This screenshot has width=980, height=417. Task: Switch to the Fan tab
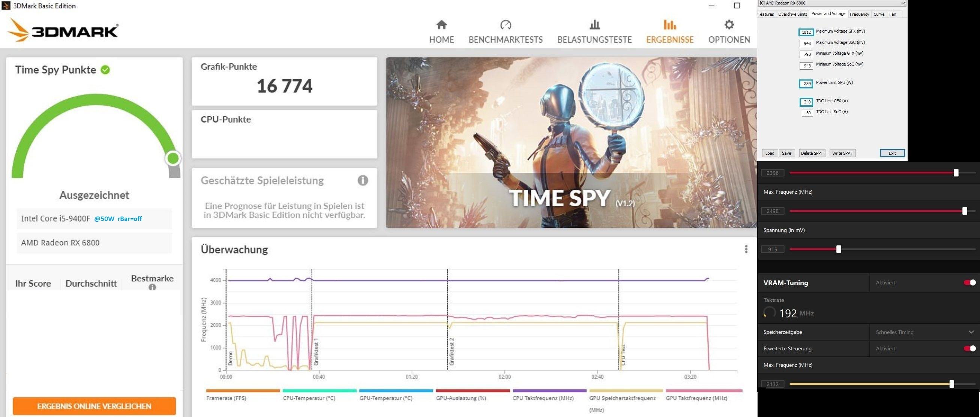[893, 14]
